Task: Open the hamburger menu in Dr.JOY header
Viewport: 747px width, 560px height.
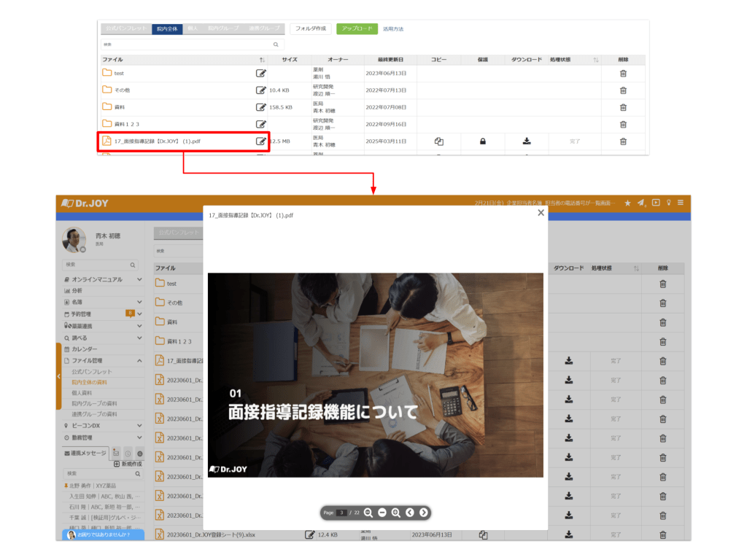Action: click(x=681, y=203)
